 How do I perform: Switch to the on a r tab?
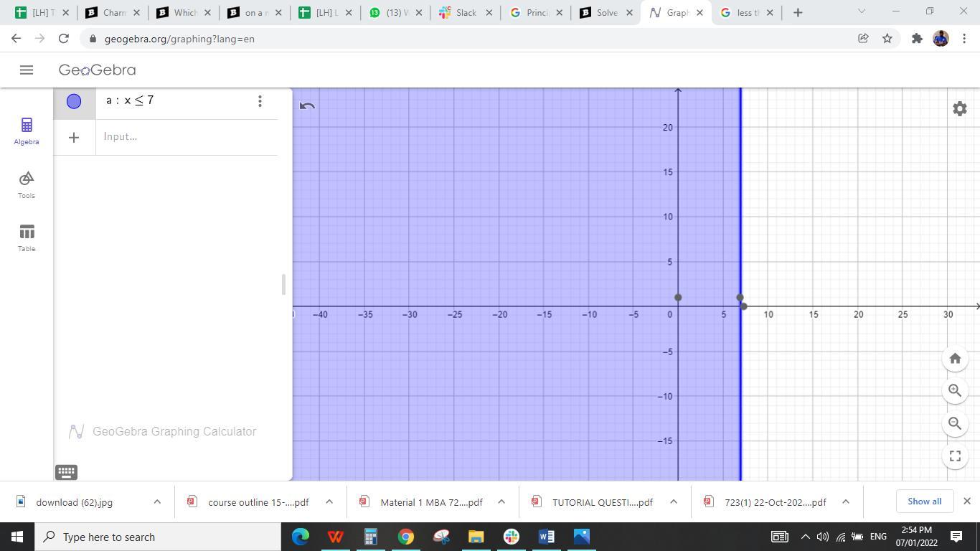point(254,12)
